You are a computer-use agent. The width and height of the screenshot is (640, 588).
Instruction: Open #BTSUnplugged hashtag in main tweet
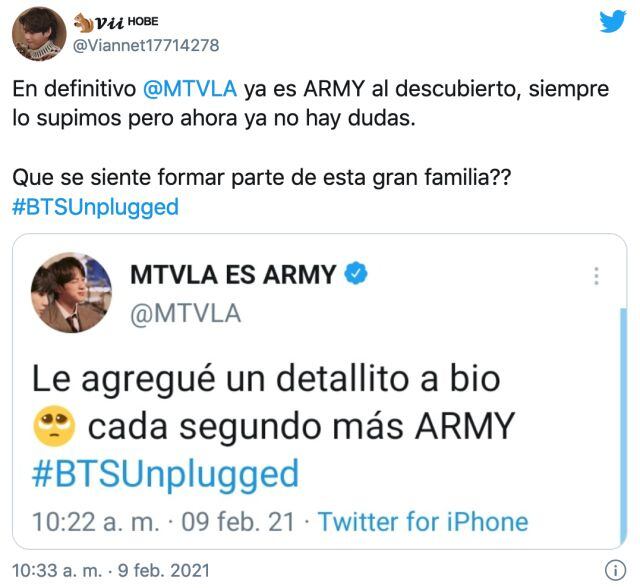96,207
